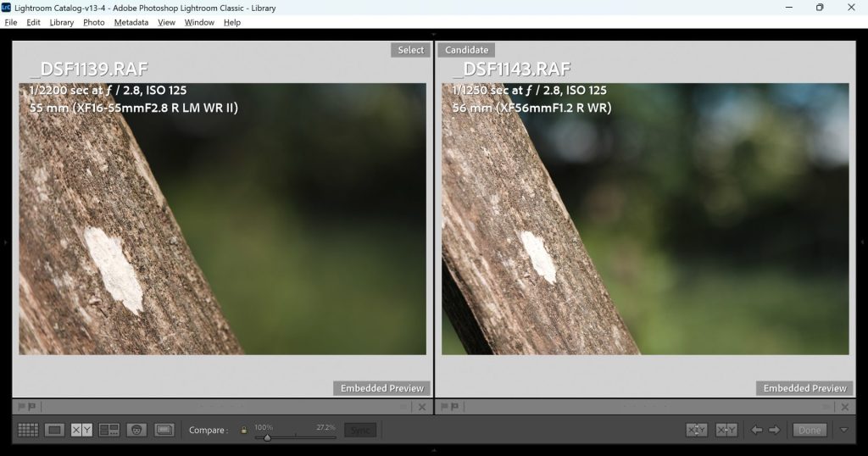
Task: Select the previous photo with left arrow
Action: coord(756,430)
